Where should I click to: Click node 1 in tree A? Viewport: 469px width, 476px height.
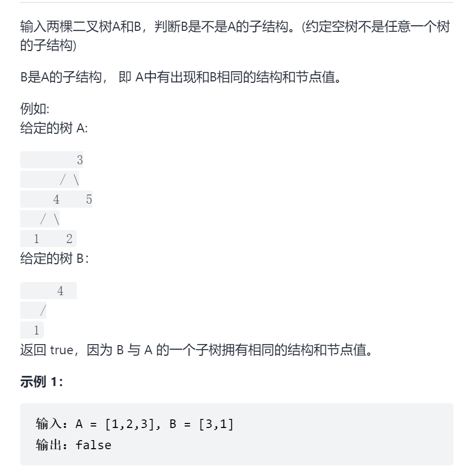36,239
